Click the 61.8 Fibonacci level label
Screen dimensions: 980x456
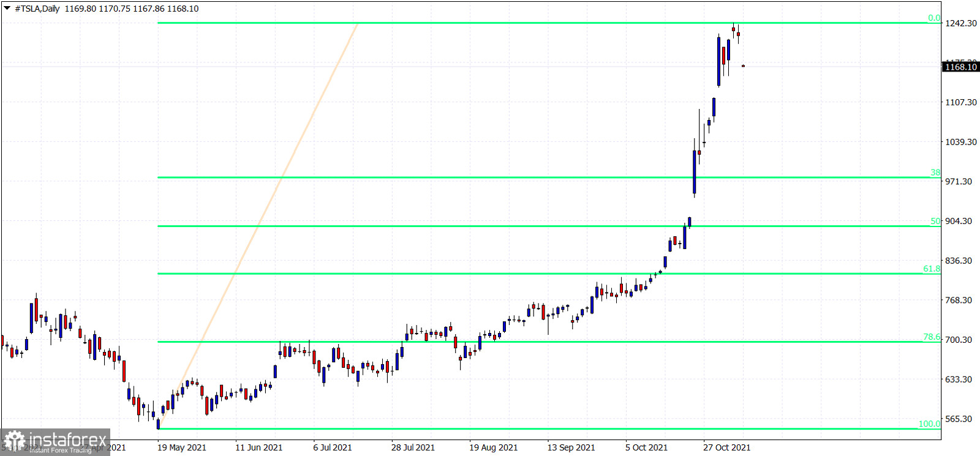click(932, 269)
